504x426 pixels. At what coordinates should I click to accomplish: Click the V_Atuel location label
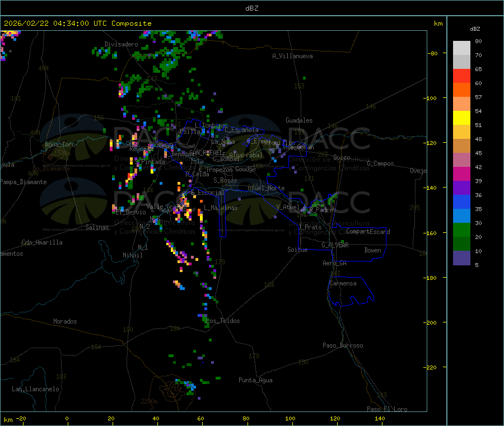coord(288,207)
